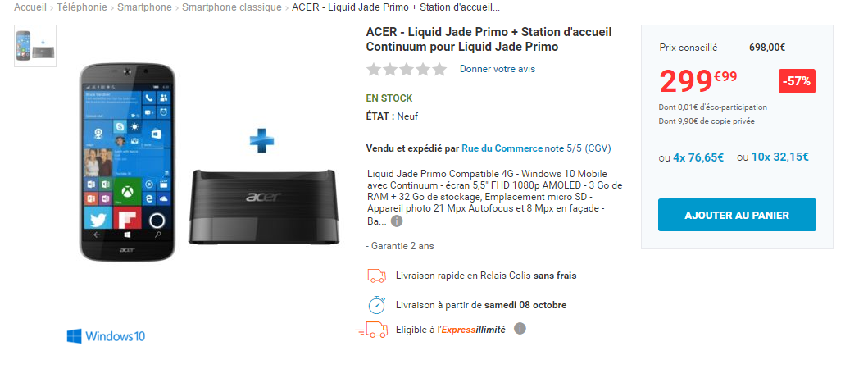This screenshot has width=868, height=369.
Task: Click the info icon after product description
Action: (x=397, y=221)
